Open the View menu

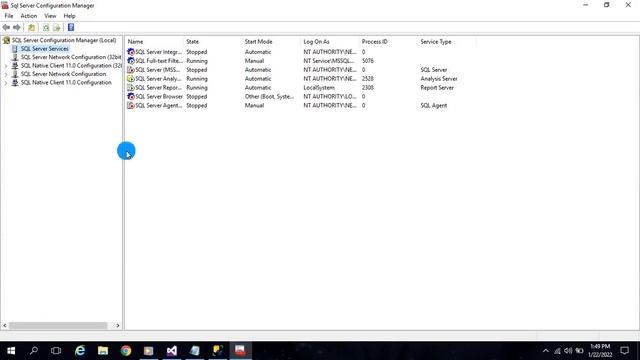pos(50,16)
